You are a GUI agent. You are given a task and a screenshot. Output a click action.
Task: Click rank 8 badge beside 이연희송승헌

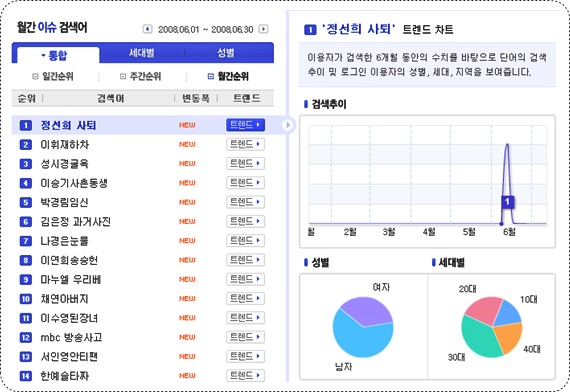[x=25, y=260]
